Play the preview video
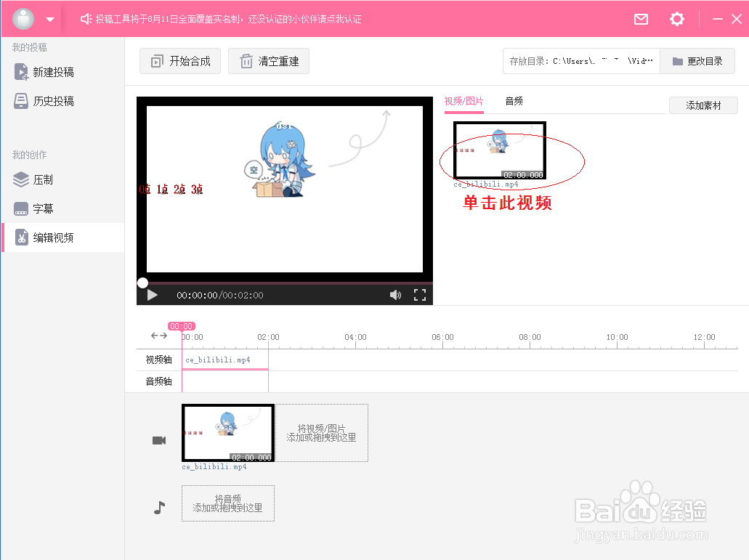749x560 pixels. tap(153, 295)
